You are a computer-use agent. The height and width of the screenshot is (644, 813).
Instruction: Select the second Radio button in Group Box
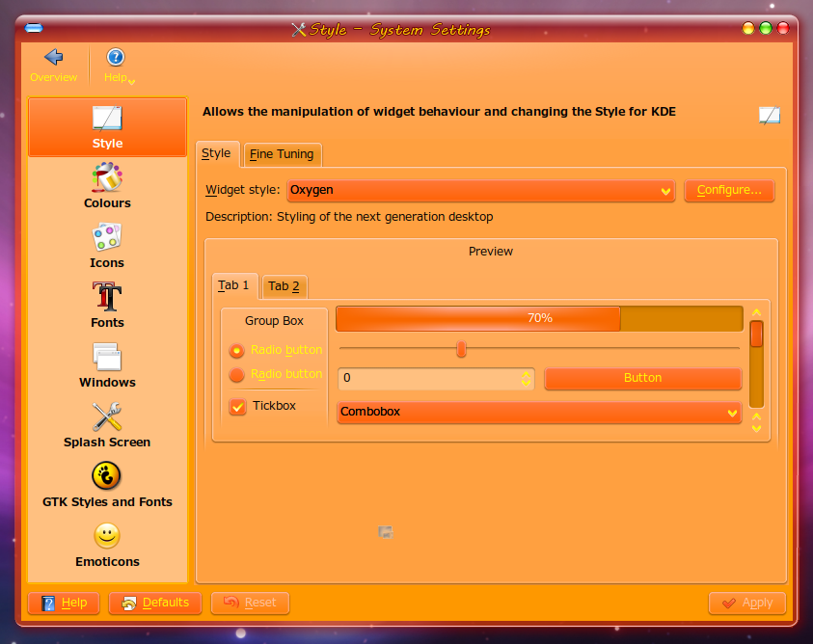pos(236,374)
